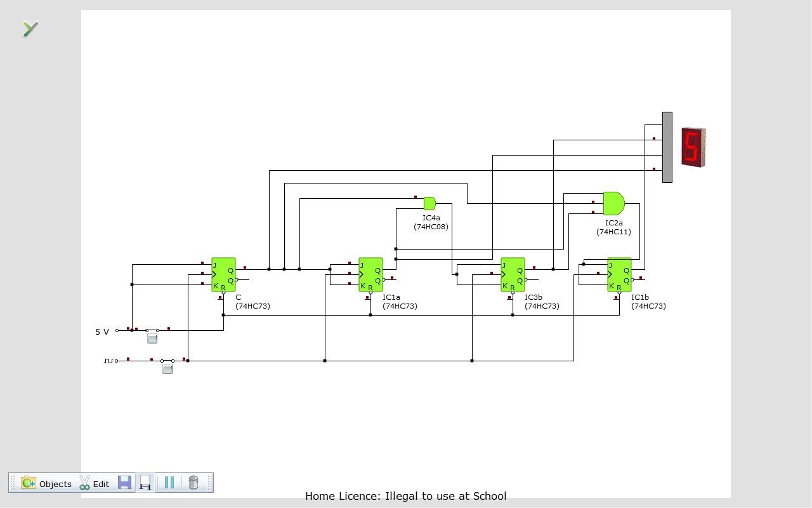Click the gray display decoder bar
Screen dimensions: 812x508
click(x=667, y=147)
